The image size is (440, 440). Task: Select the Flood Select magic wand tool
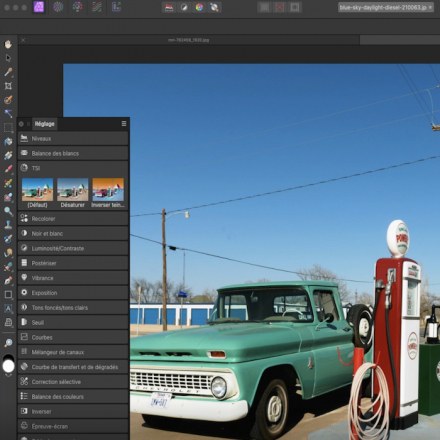(8, 113)
